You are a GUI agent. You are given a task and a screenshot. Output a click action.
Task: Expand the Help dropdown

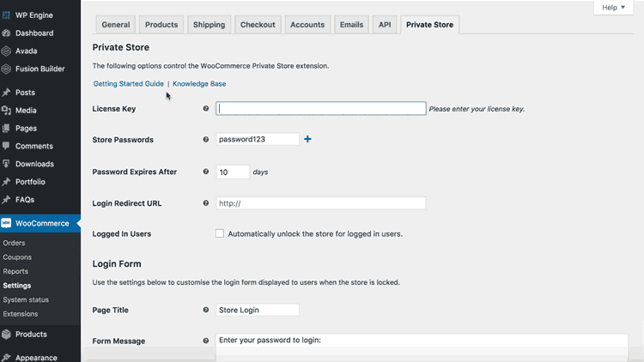(x=613, y=8)
